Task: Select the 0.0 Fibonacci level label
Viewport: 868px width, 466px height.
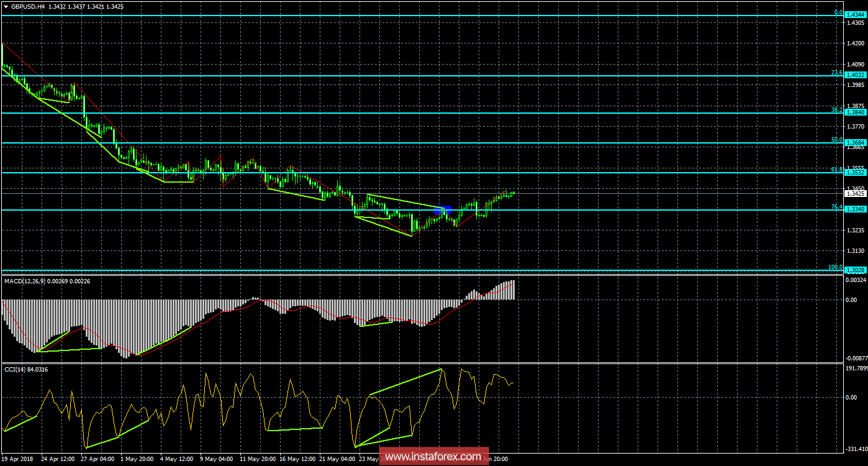Action: tap(838, 12)
